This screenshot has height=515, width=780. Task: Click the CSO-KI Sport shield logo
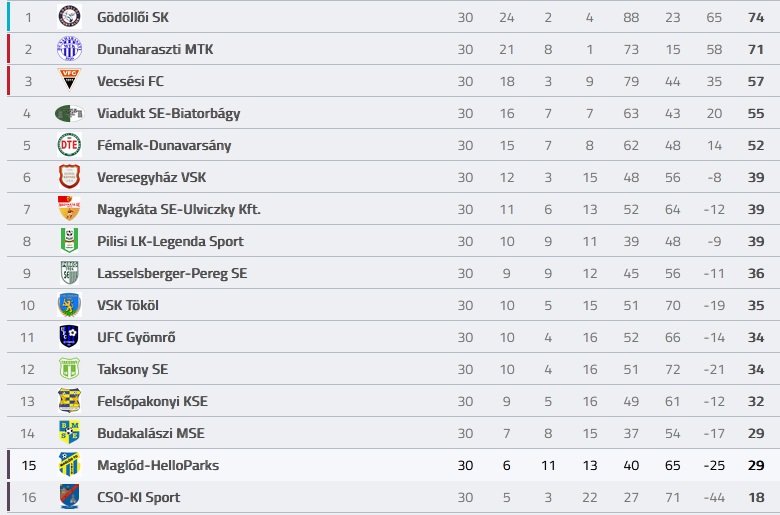[69, 497]
